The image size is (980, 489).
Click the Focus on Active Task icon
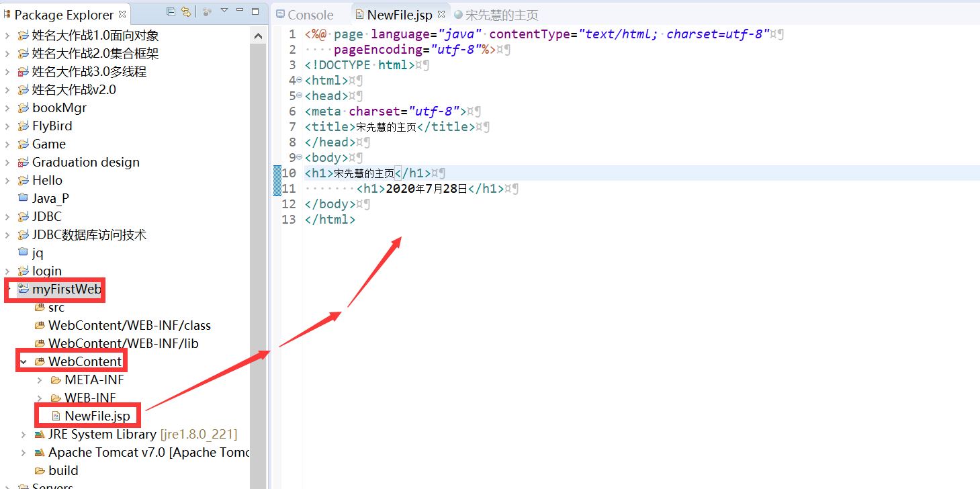point(207,11)
